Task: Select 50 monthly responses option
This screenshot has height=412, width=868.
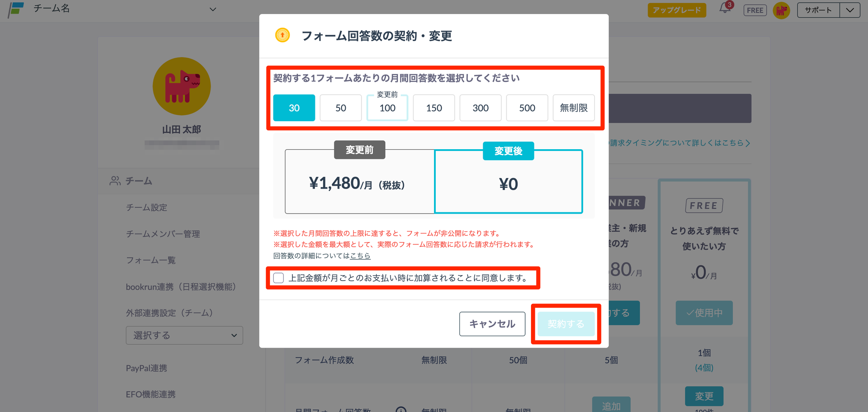Action: 340,108
